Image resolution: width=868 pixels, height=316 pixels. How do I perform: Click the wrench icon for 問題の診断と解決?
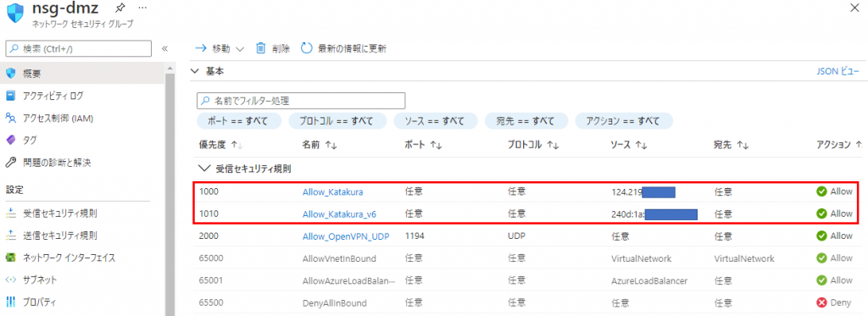pyautogui.click(x=10, y=163)
